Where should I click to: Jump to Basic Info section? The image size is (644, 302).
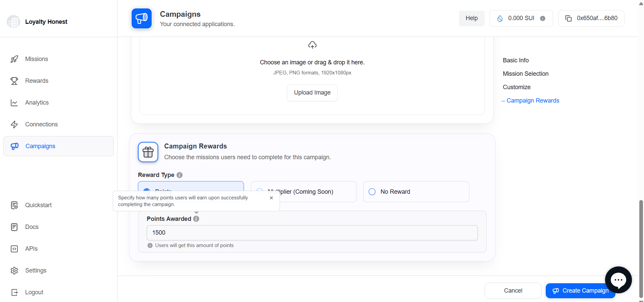coord(515,60)
